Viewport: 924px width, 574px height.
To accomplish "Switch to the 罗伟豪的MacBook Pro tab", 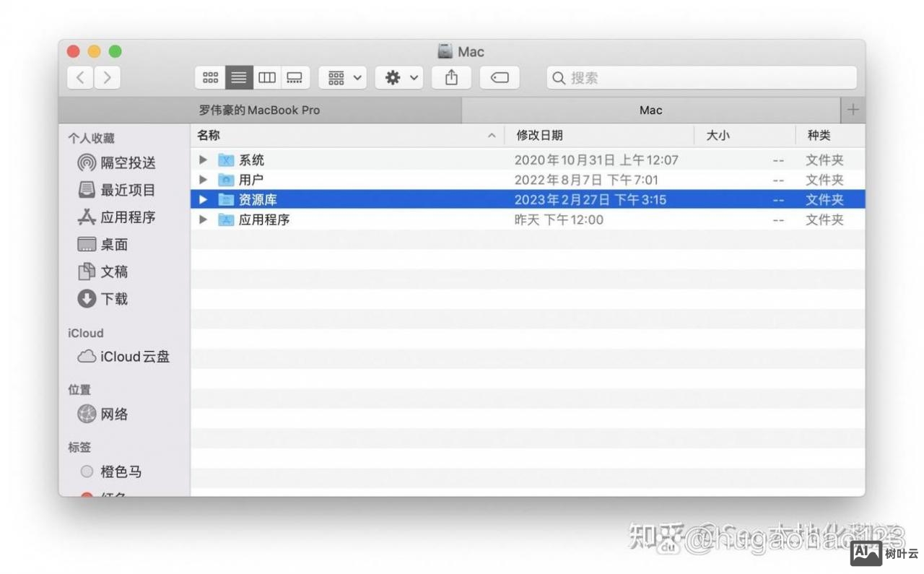I will (260, 110).
